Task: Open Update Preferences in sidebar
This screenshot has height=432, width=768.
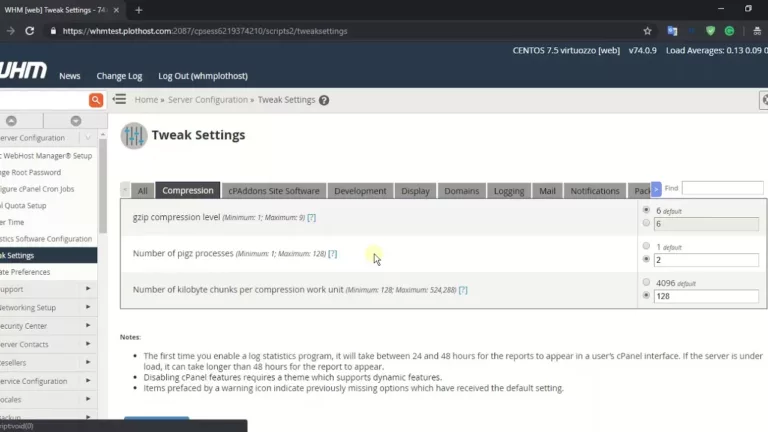Action: tap(25, 272)
